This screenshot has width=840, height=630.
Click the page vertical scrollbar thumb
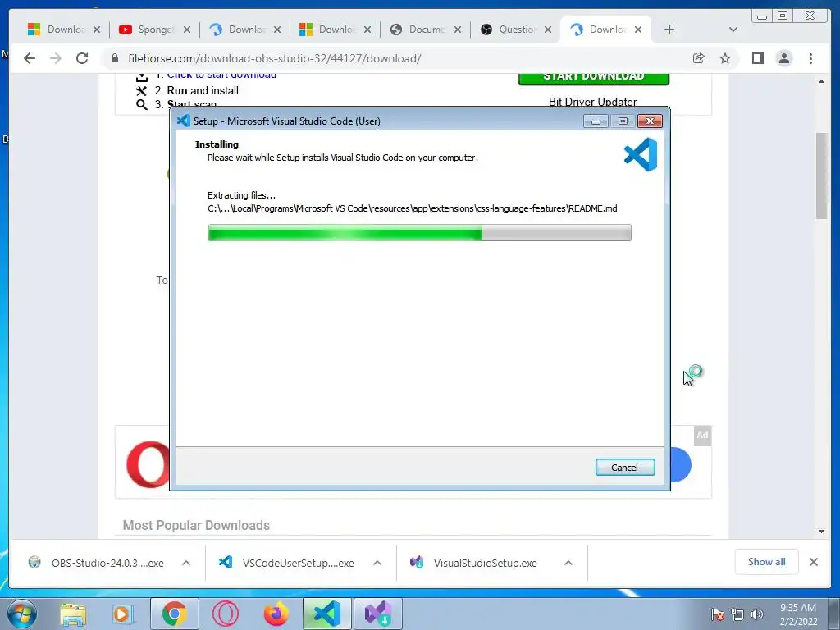tap(821, 176)
